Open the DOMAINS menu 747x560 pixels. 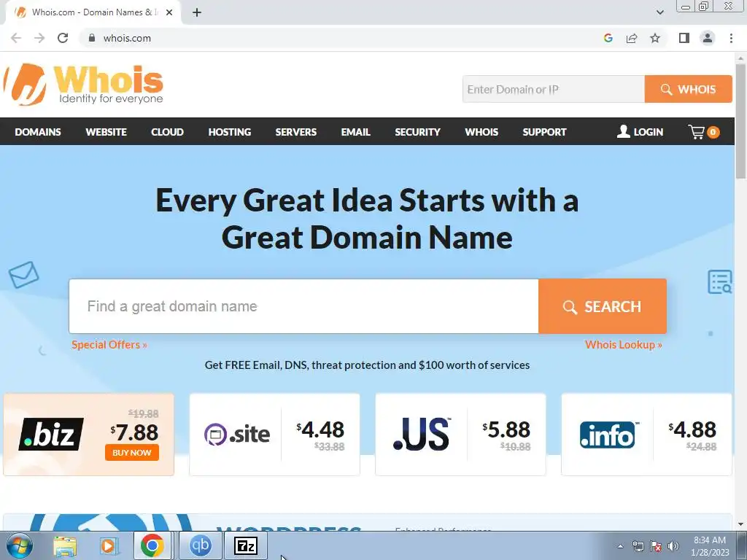38,132
